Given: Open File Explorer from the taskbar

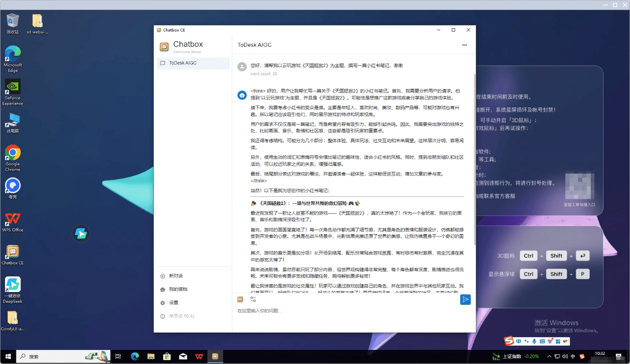Looking at the screenshot, I should coord(151,356).
